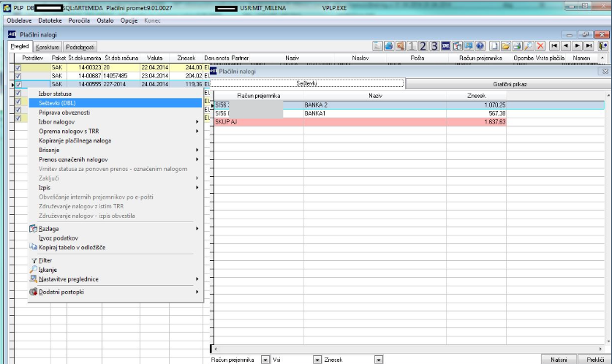The height and width of the screenshot is (364, 612).
Task: Go to previous record arrow button
Action: (565, 46)
